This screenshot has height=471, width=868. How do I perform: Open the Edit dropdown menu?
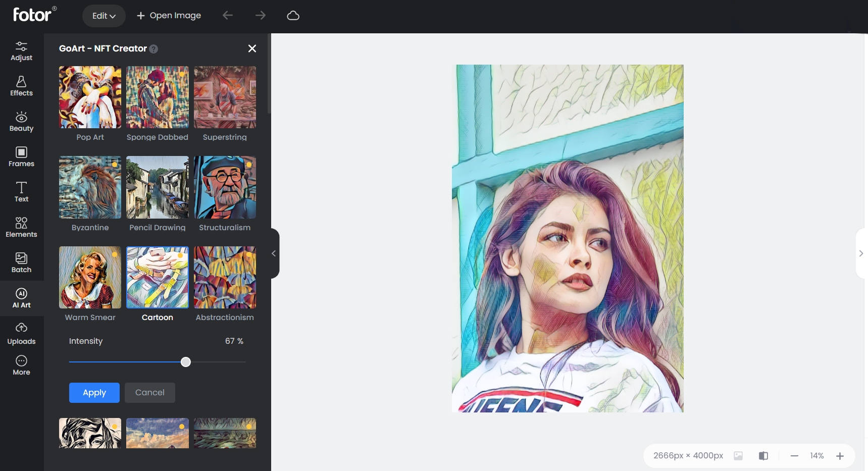tap(104, 16)
